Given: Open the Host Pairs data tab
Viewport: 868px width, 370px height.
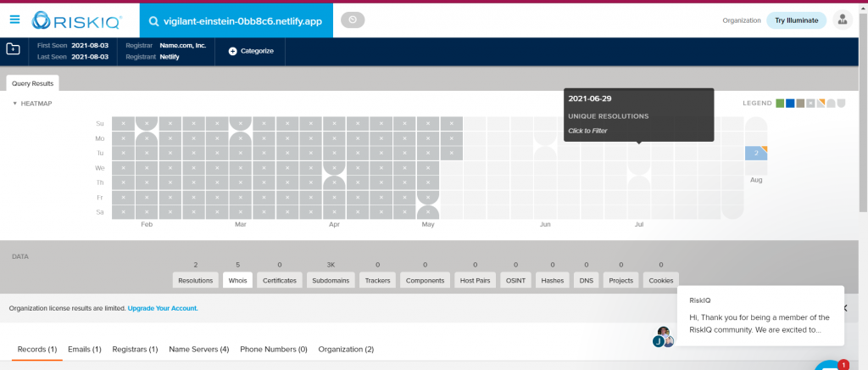Looking at the screenshot, I should (475, 280).
